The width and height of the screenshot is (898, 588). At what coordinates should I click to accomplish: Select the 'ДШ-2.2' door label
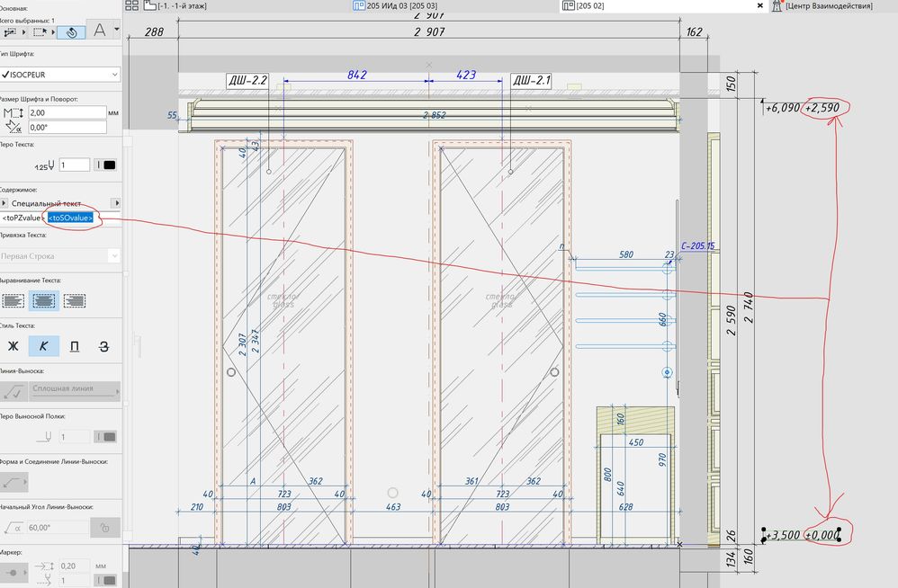point(248,80)
